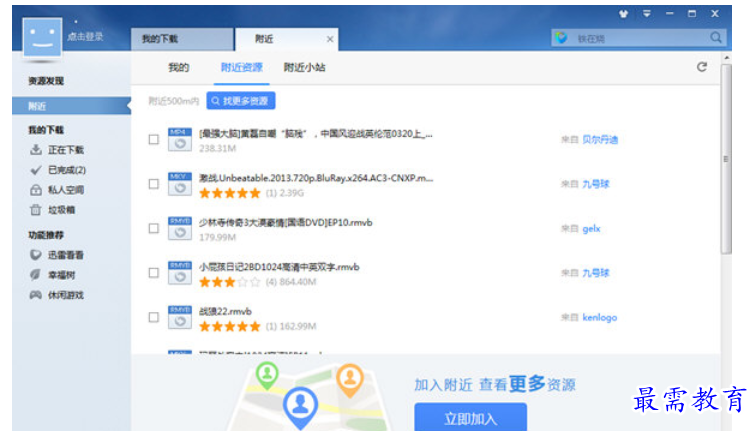The height and width of the screenshot is (431, 755).
Task: Click the orange user pin on the map
Action: [x=350, y=379]
